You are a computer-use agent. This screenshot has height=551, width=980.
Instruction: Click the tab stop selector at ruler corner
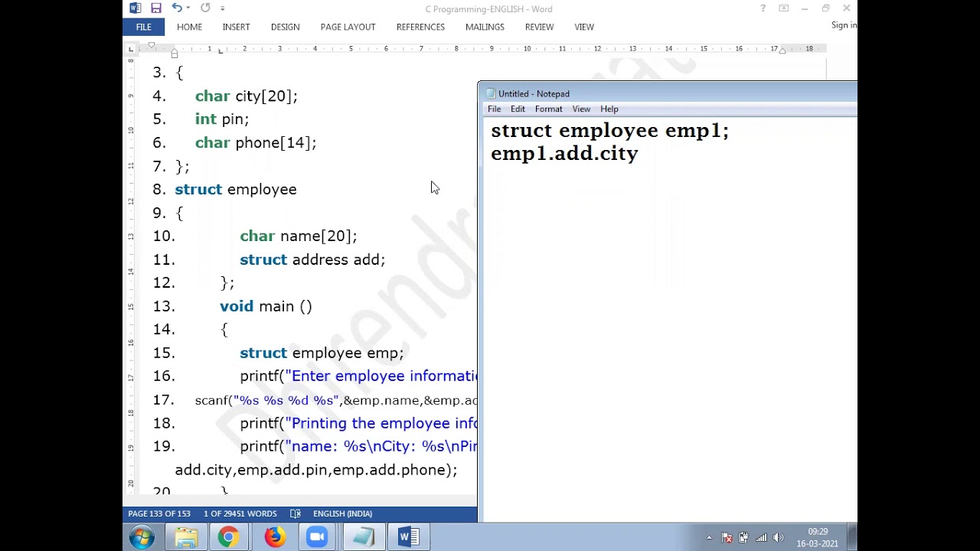click(130, 49)
